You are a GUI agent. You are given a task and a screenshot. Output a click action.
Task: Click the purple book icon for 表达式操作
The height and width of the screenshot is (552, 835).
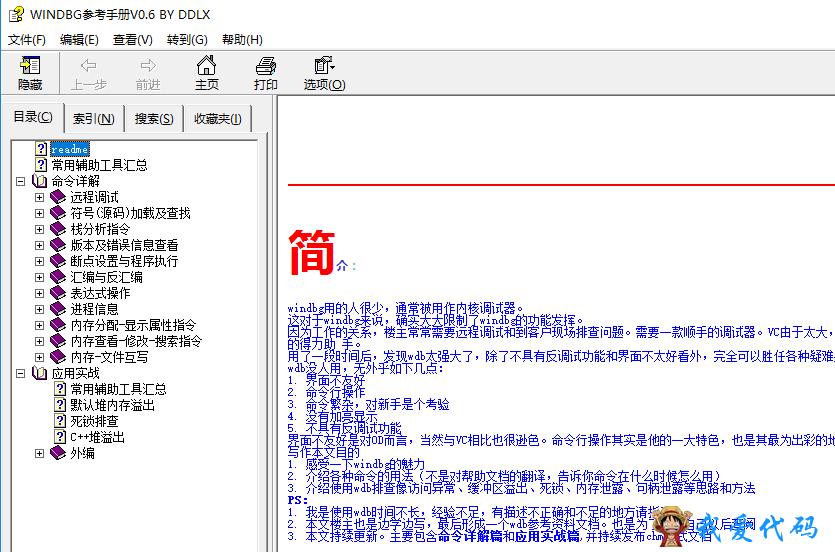pos(58,293)
